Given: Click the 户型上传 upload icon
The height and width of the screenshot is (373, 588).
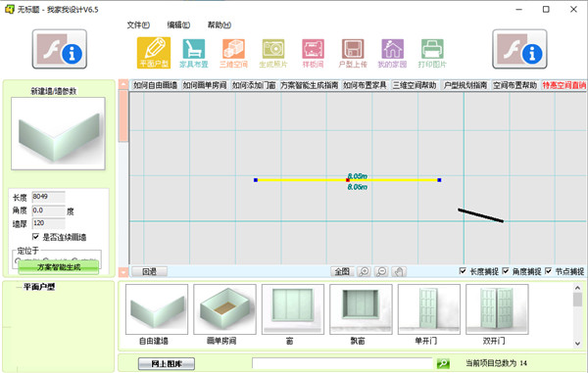Looking at the screenshot, I should [353, 54].
